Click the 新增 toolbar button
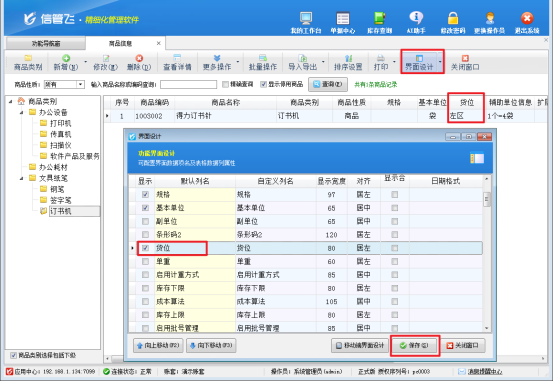The image size is (553, 381). [66, 62]
